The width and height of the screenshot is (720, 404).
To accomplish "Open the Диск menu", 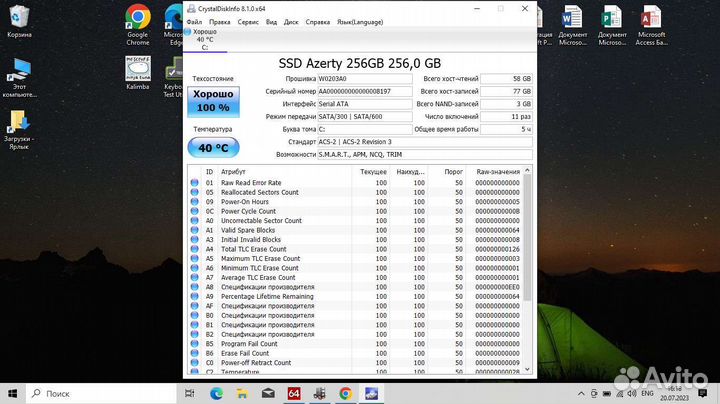I will (291, 22).
